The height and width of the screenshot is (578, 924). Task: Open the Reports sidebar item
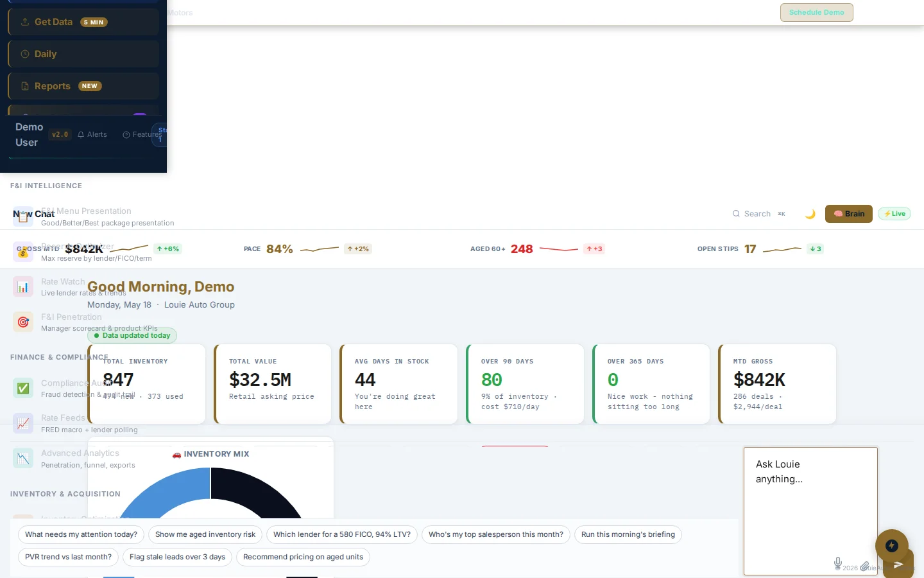pyautogui.click(x=83, y=86)
